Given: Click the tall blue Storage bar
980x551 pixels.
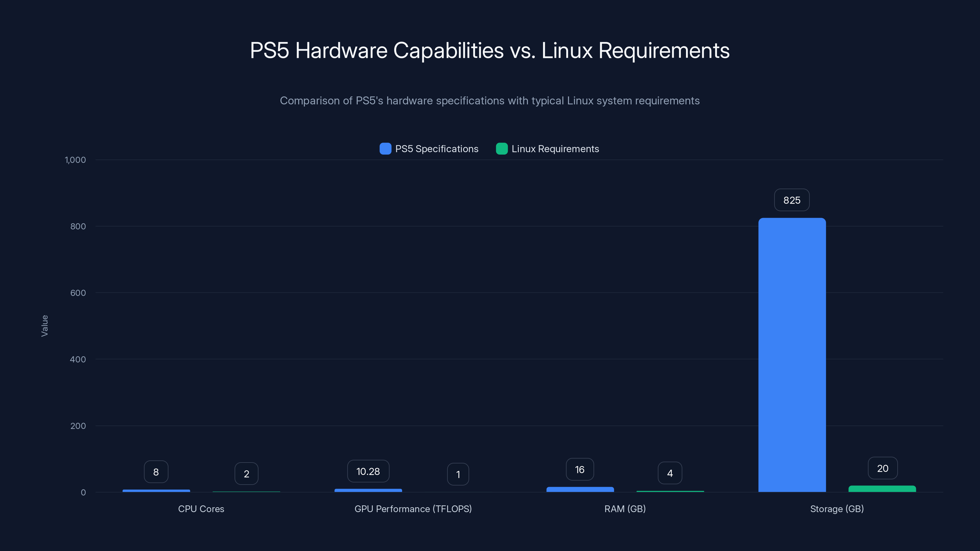Looking at the screenshot, I should pyautogui.click(x=792, y=355).
